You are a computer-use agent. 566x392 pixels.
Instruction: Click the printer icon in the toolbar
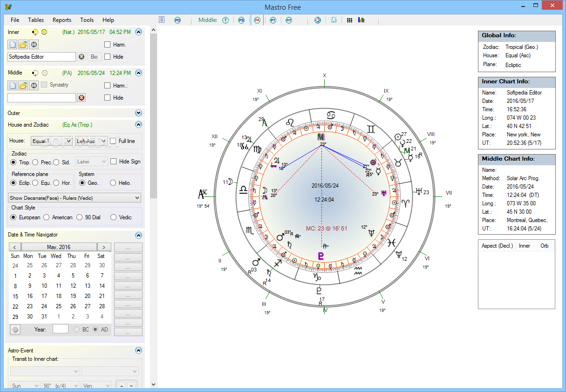click(334, 20)
